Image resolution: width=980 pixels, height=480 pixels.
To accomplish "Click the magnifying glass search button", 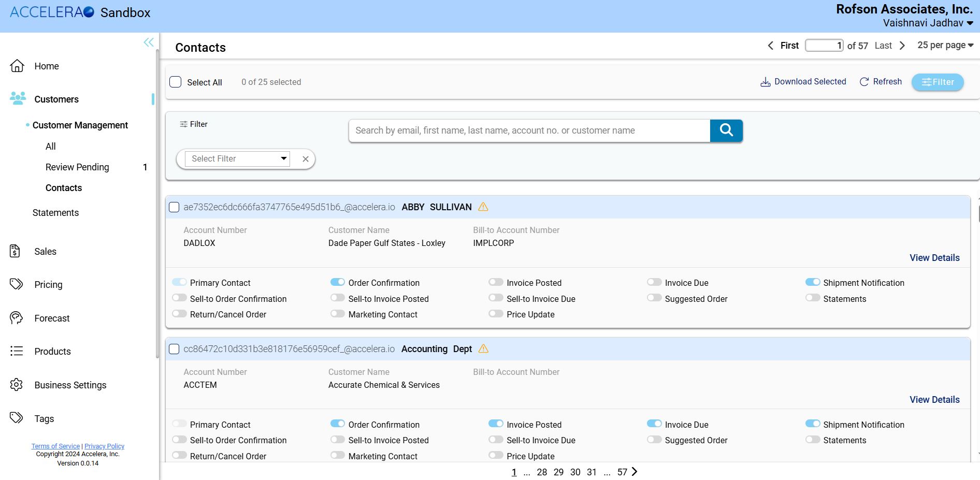I will click(726, 130).
